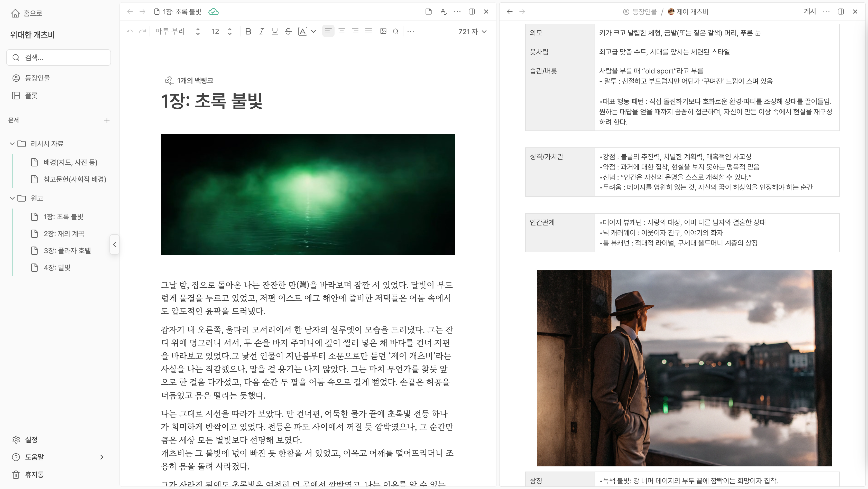Screen dimensions: 868x489
Task: Open the 1개의 백링크 backlinks link
Action: [189, 80]
